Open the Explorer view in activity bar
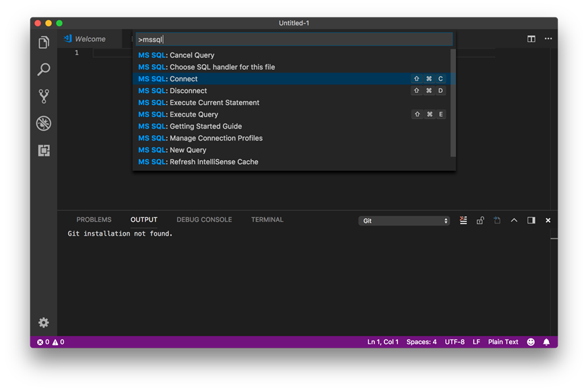Viewport: 588px width, 391px height. (44, 42)
